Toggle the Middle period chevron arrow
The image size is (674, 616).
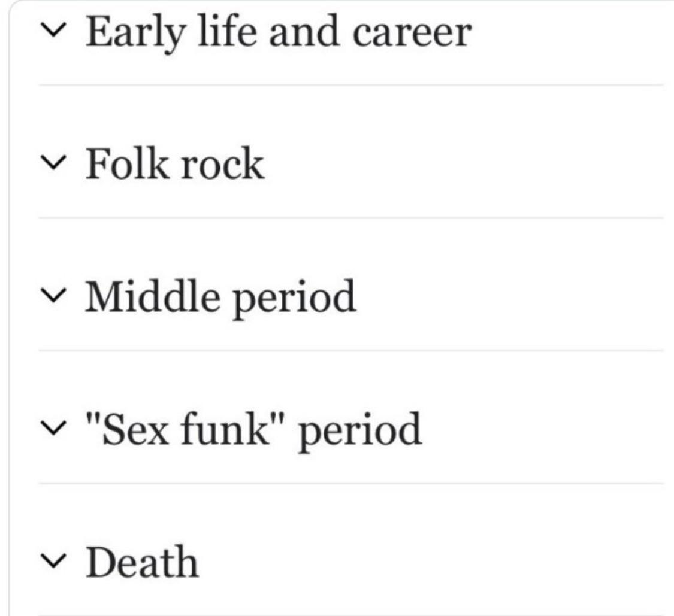(x=53, y=296)
